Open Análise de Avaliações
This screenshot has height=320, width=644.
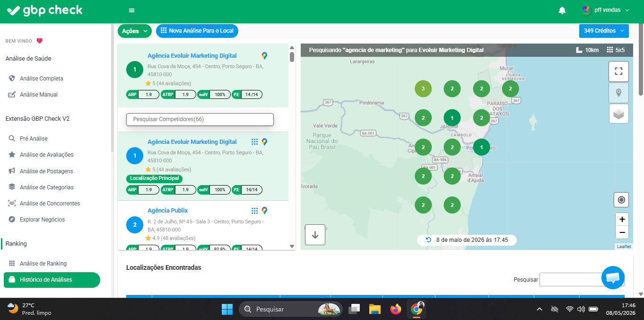pyautogui.click(x=47, y=155)
